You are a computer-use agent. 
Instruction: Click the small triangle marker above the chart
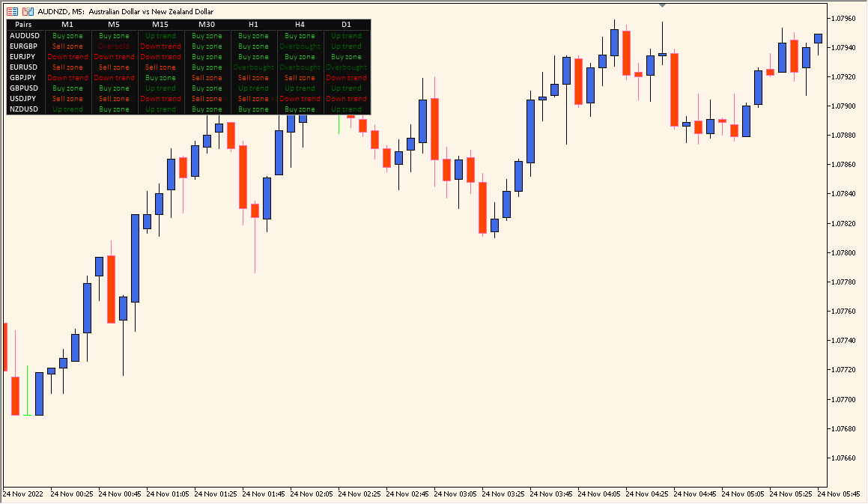coord(661,4)
